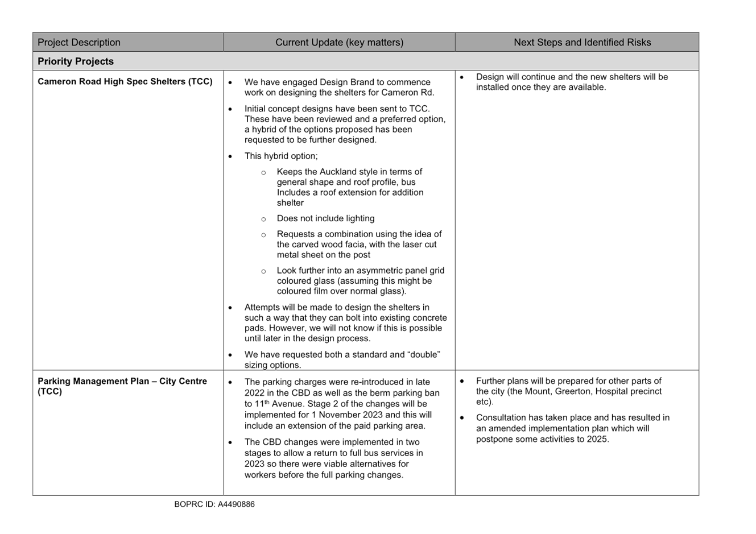Click 'Does not include lighting' sub-bullet
This screenshot has height=534, width=756.
pyautogui.click(x=325, y=218)
